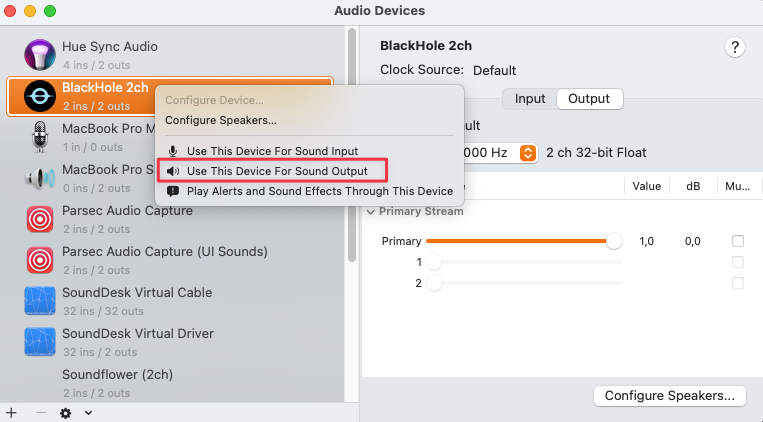The width and height of the screenshot is (763, 422).
Task: Select the Parsec Audio Capture icon
Action: (40, 219)
